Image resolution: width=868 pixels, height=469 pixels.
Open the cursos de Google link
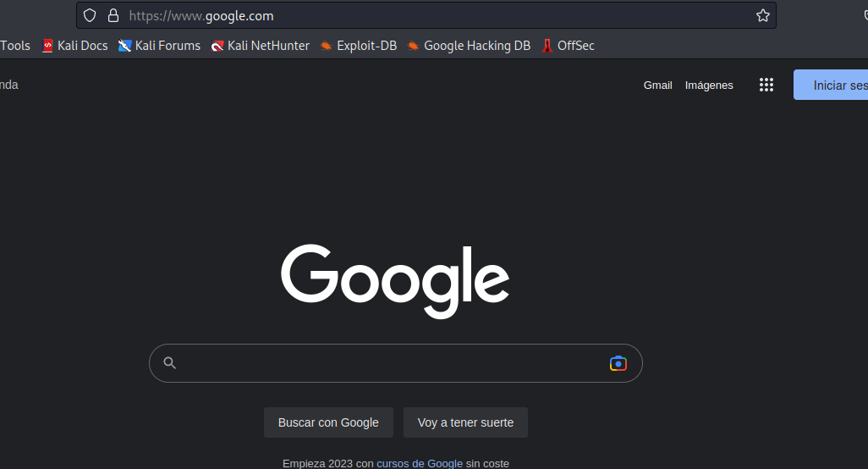coord(420,463)
